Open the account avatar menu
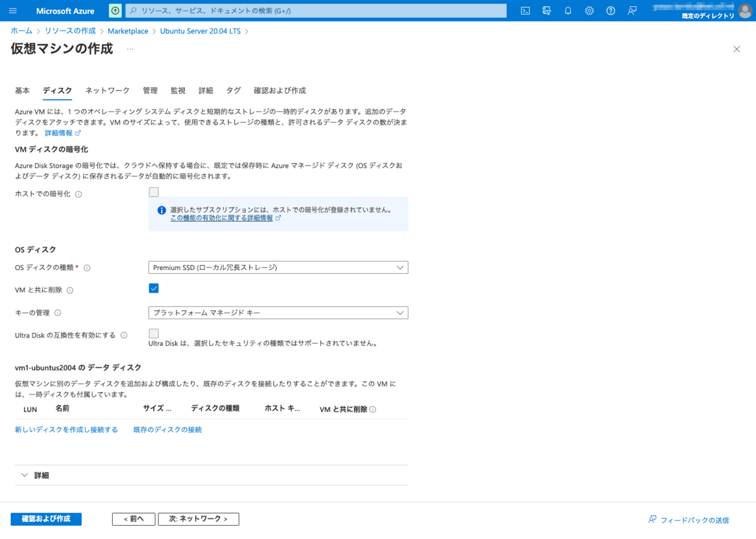This screenshot has height=539, width=756. click(745, 11)
